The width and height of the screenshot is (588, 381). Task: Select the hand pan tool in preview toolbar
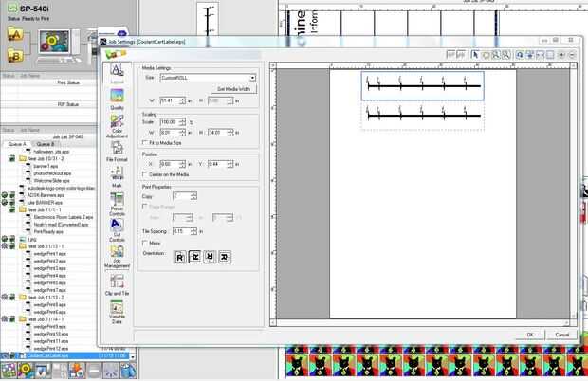coord(486,55)
